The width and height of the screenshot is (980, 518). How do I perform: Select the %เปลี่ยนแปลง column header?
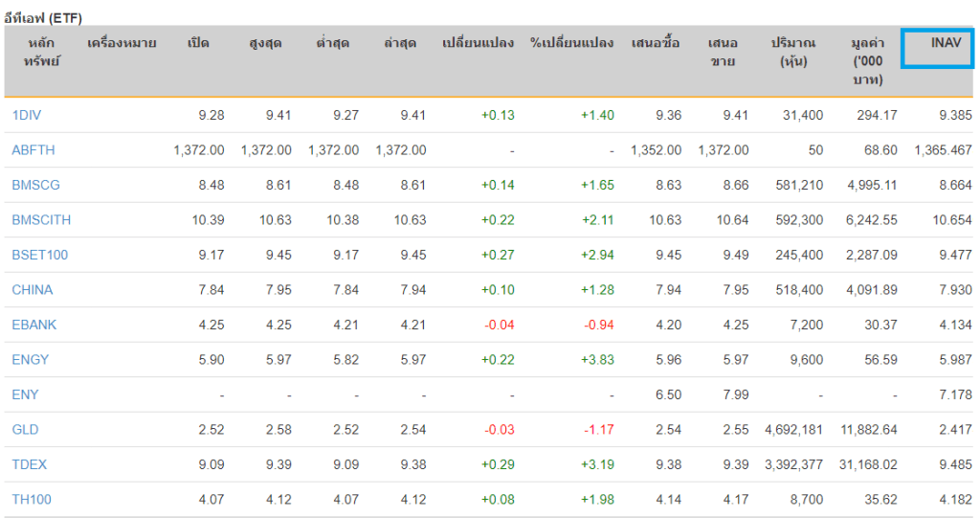coord(571,43)
